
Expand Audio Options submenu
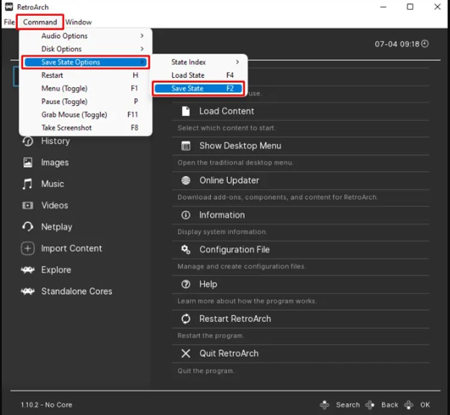(x=86, y=36)
